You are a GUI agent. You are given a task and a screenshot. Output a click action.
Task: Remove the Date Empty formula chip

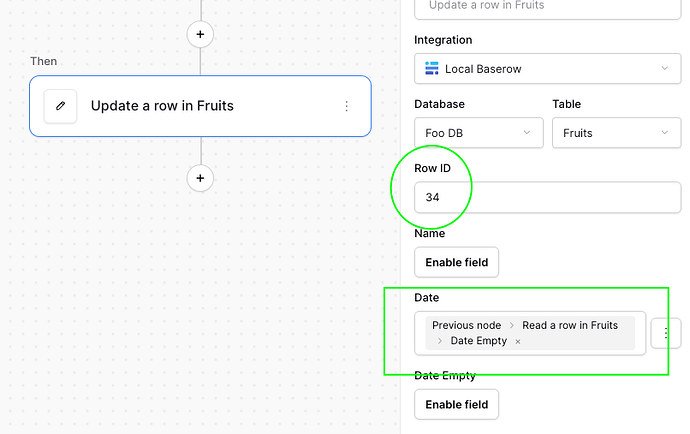coord(518,341)
